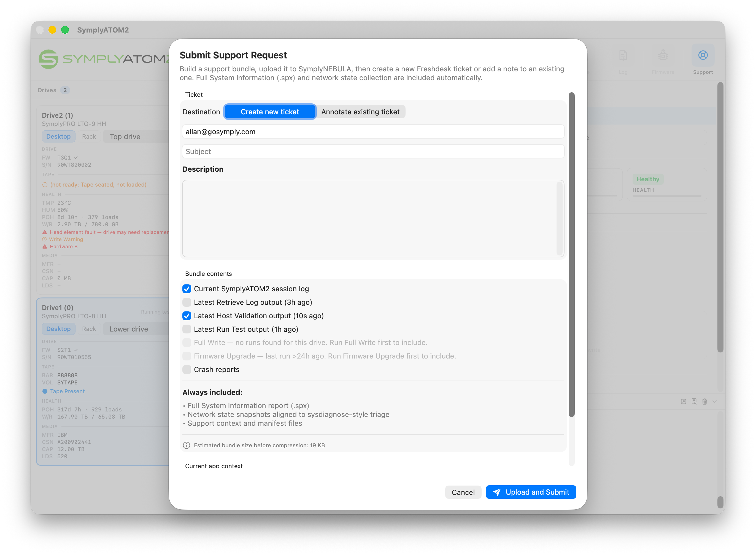Click Full System Information report bullet
Screen dimensions: 756x555
(x=248, y=405)
